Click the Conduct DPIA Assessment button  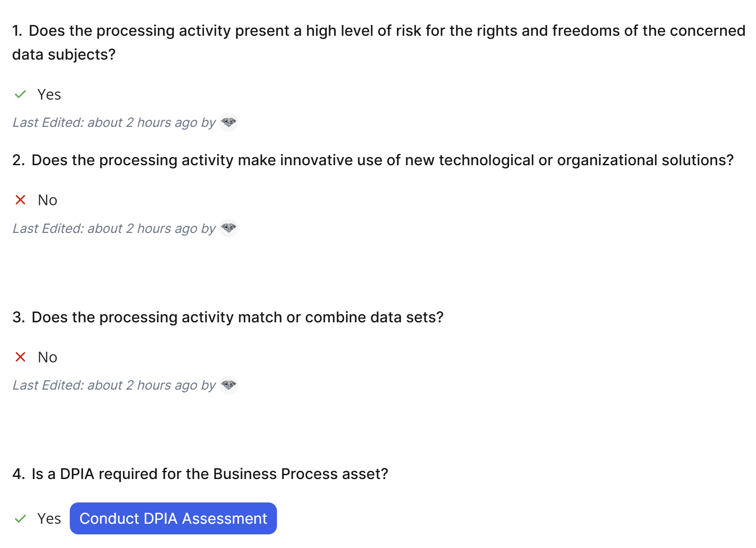tap(173, 519)
